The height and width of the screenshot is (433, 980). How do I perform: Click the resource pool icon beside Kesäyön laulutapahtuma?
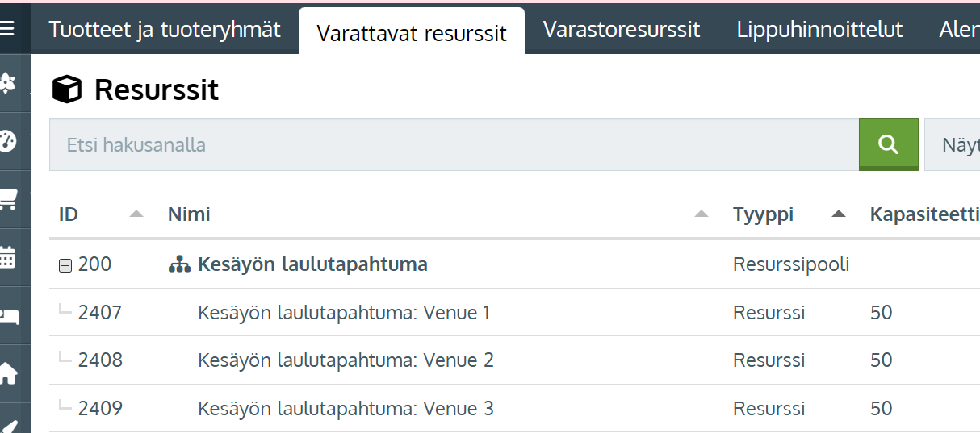tap(179, 264)
